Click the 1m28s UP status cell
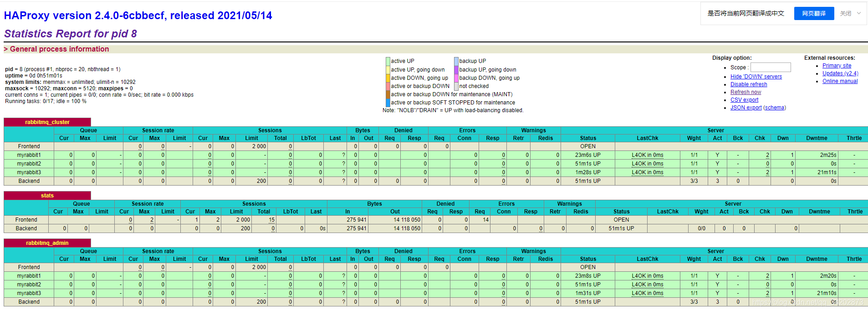This screenshot has height=311, width=868. pos(587,172)
